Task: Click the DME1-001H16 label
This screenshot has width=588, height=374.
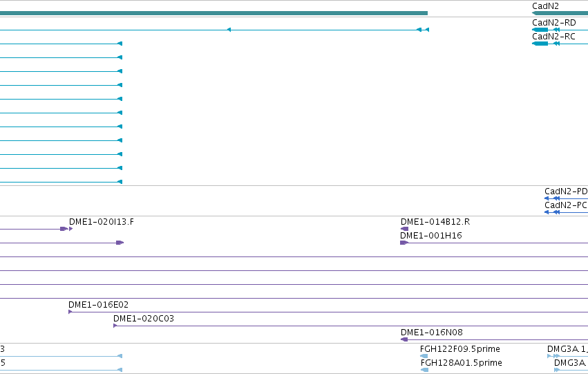Action: point(431,236)
